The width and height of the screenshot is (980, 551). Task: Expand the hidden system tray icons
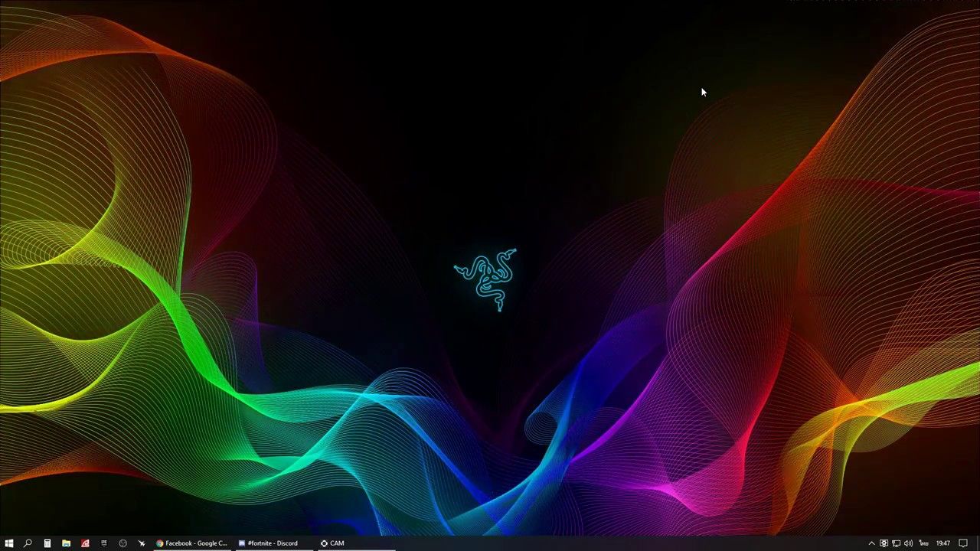[871, 543]
